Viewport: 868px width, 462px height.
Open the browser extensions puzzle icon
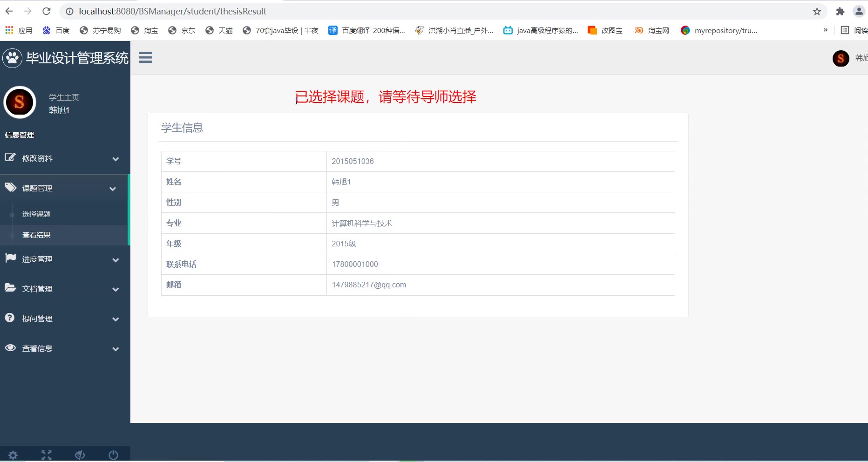pos(840,12)
